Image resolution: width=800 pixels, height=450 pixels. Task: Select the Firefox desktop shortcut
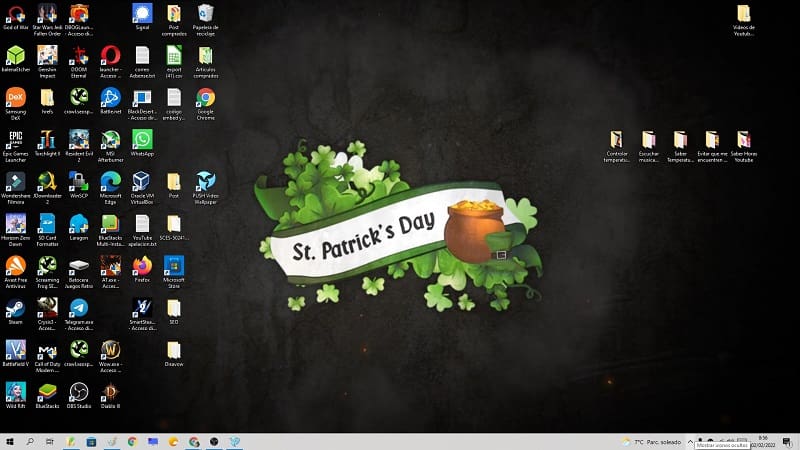pos(142,270)
